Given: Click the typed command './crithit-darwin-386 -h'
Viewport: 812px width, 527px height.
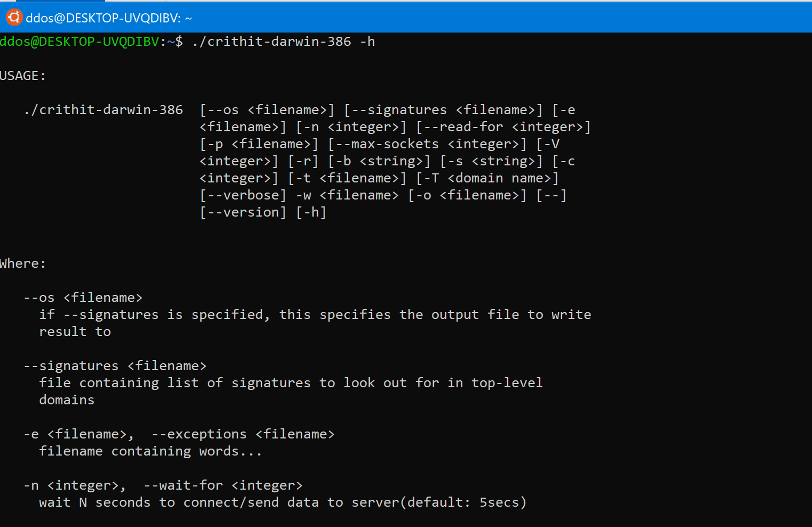Looking at the screenshot, I should point(283,42).
